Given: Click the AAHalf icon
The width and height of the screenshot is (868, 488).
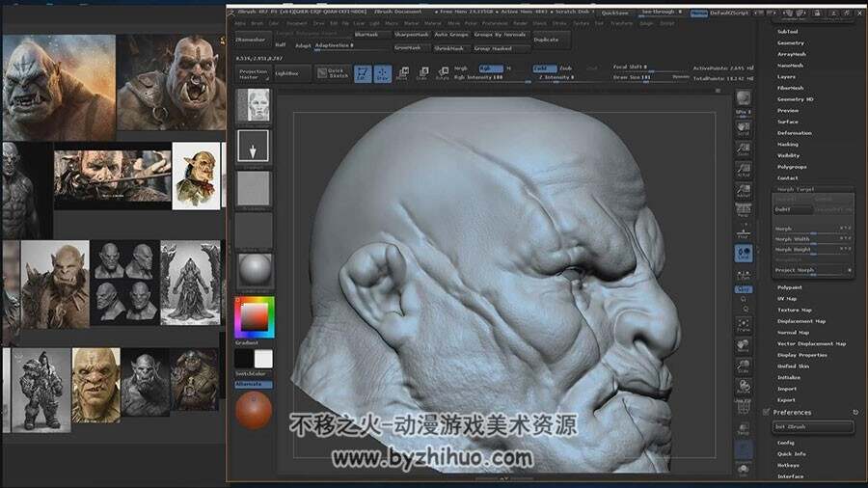Looking at the screenshot, I should click(x=744, y=191).
